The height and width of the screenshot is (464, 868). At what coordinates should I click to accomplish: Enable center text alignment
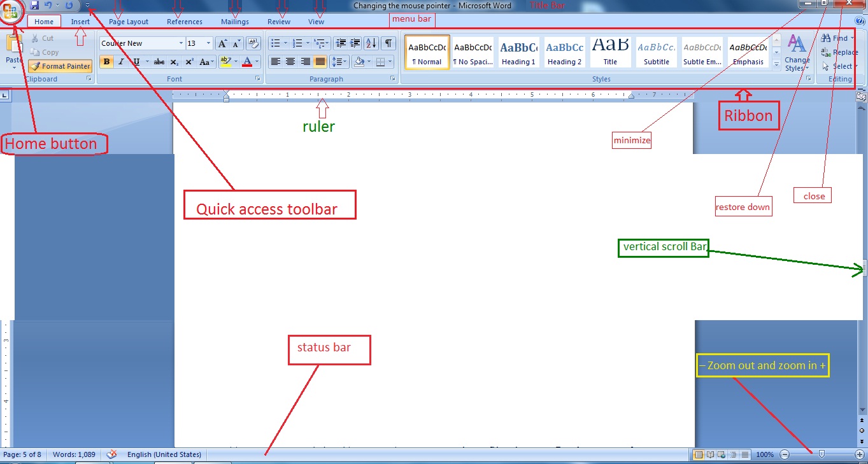[289, 61]
